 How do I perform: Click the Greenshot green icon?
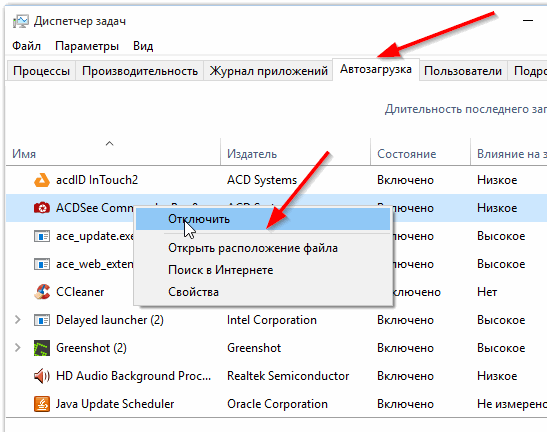[42, 348]
